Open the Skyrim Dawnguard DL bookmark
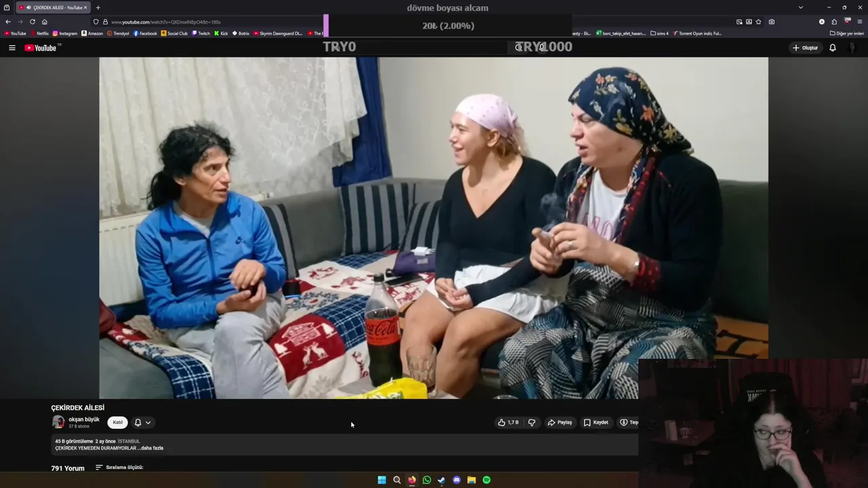This screenshot has width=868, height=488. coord(278,33)
